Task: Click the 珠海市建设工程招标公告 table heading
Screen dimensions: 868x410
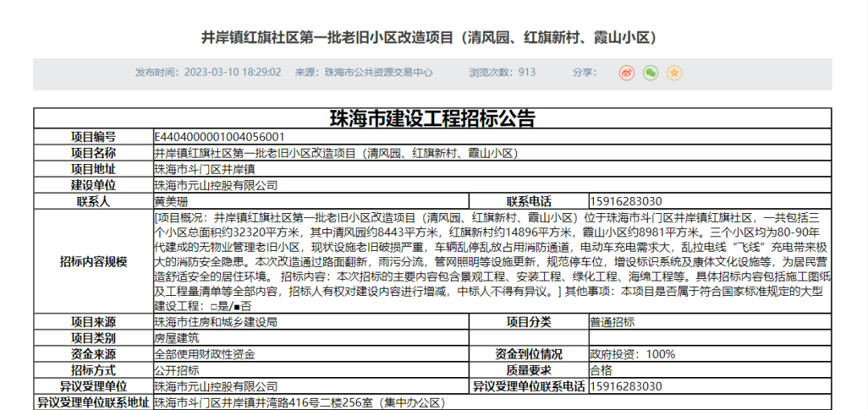Action: pyautogui.click(x=432, y=119)
